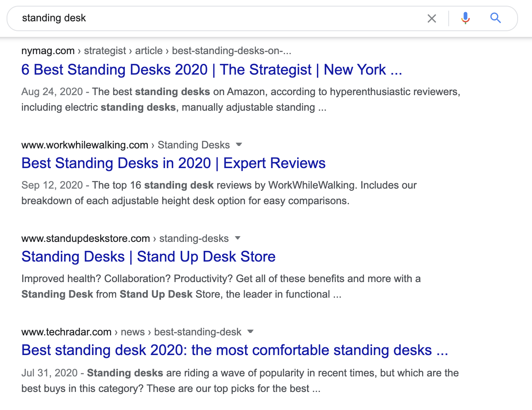
Task: Activate voice search via the microphone icon
Action: (465, 18)
